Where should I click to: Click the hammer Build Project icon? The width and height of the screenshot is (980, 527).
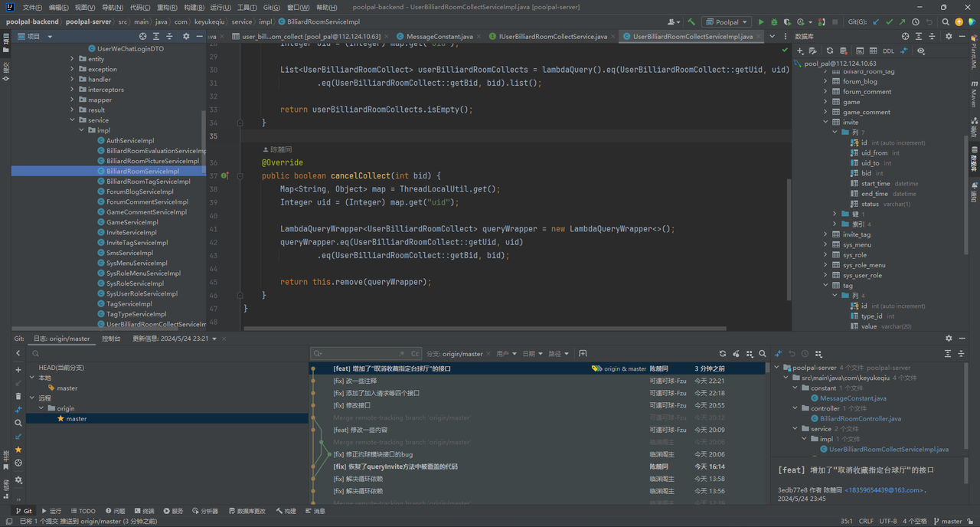click(692, 22)
